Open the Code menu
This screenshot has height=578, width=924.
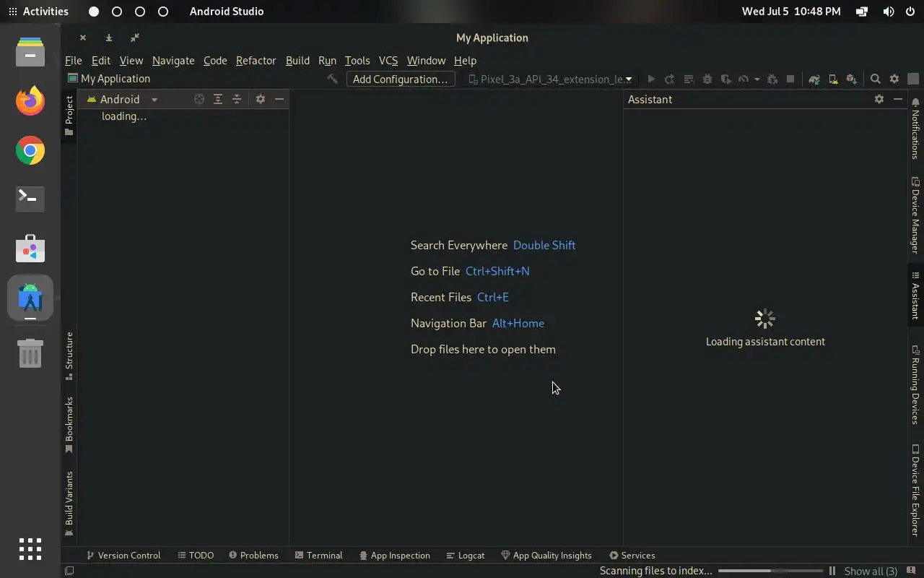(x=215, y=60)
